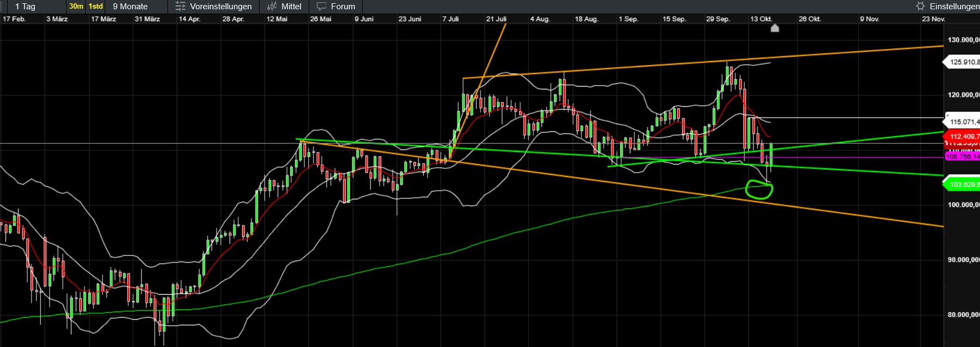This screenshot has height=347, width=980.
Task: Select the white 125.910 price label
Action: [963, 62]
